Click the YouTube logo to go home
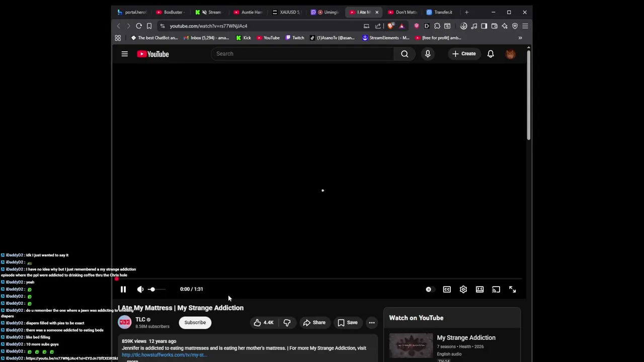644x362 pixels. [x=152, y=54]
